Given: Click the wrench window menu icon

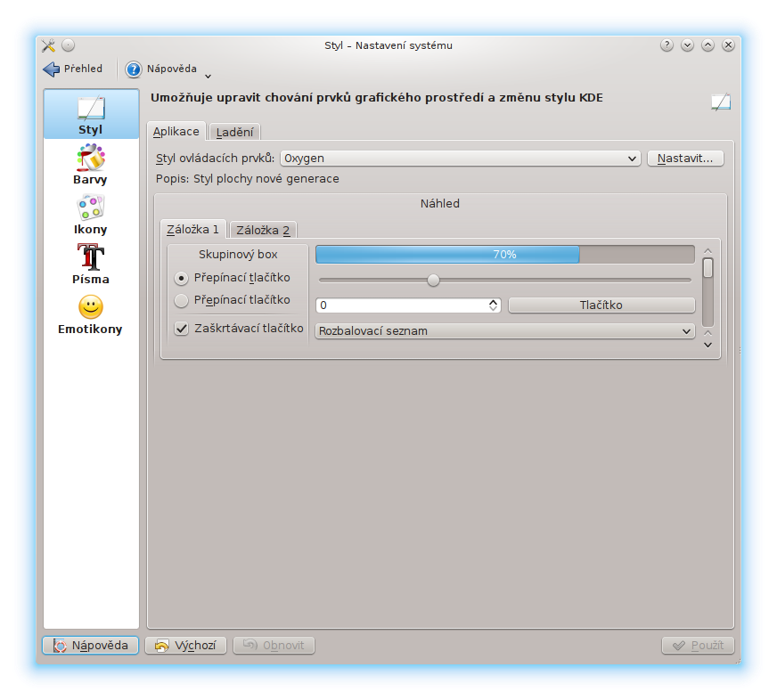Looking at the screenshot, I should tap(48, 45).
